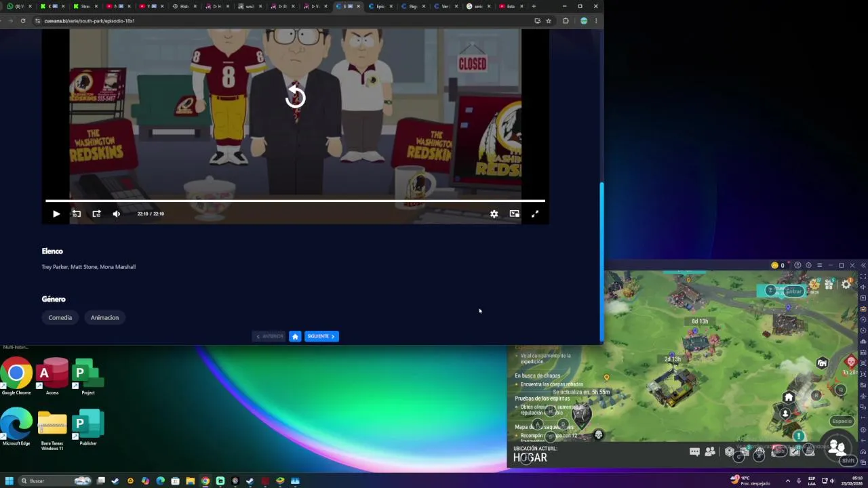This screenshot has height=488, width=868.
Task: Open game settings gear icon
Action: tap(846, 285)
